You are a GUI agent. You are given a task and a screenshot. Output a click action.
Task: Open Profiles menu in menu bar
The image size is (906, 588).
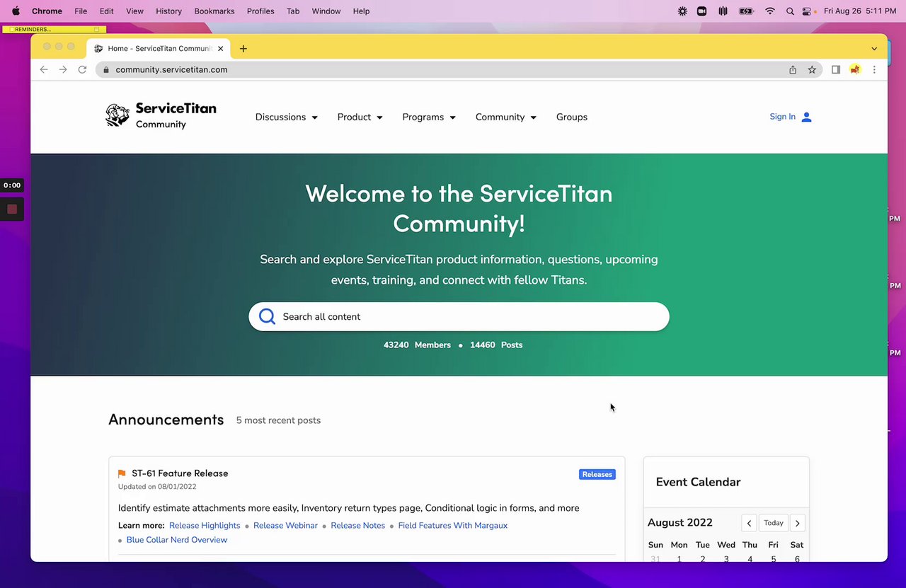point(260,11)
